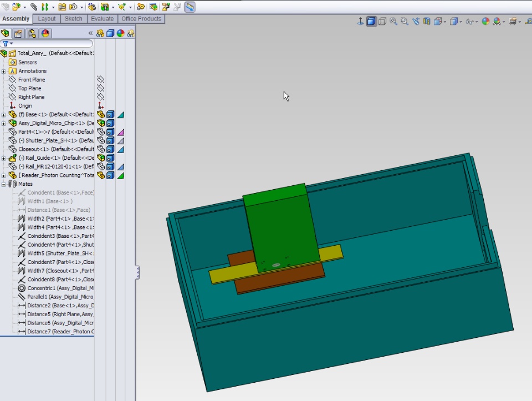Switch to the Sketch tab

click(x=73, y=19)
